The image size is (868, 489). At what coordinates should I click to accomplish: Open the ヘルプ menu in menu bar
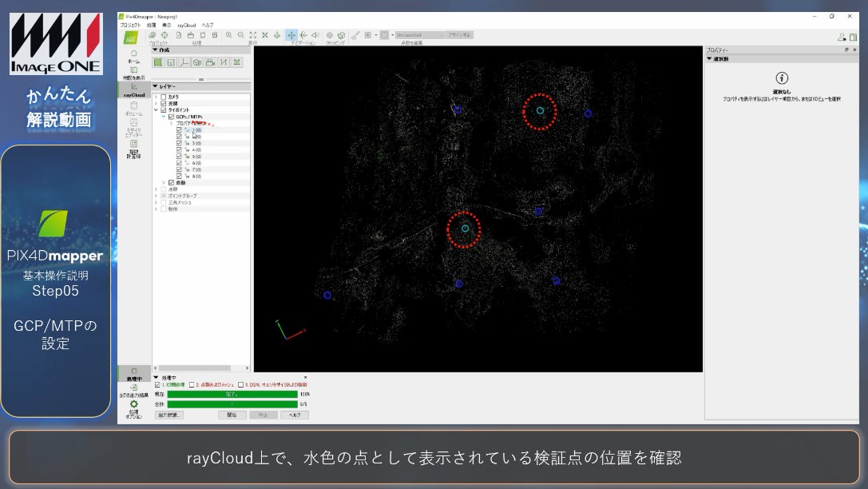click(207, 25)
